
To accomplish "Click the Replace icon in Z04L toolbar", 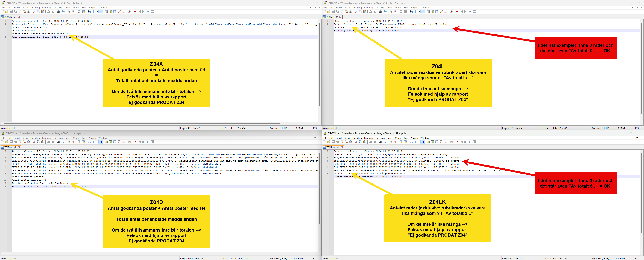I will point(385,11).
